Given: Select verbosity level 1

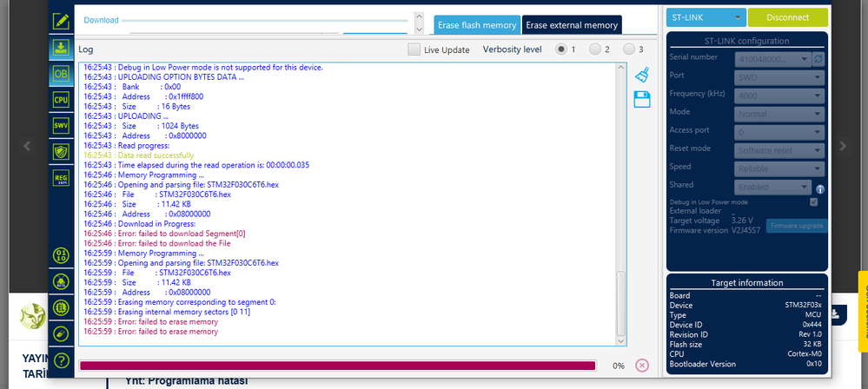Looking at the screenshot, I should (x=562, y=49).
